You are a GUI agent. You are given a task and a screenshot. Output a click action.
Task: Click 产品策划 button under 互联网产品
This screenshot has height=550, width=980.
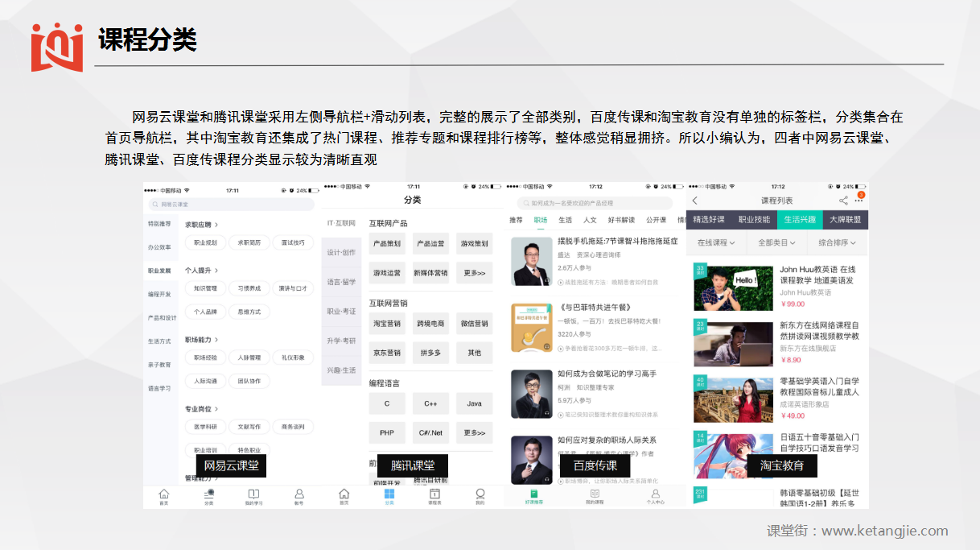coord(387,243)
